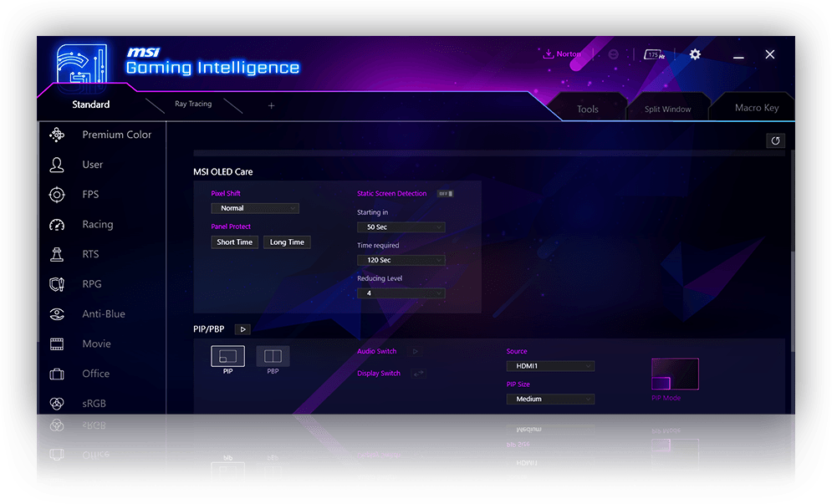Click the Static Screen Detection label
This screenshot has height=504, width=832.
point(391,194)
